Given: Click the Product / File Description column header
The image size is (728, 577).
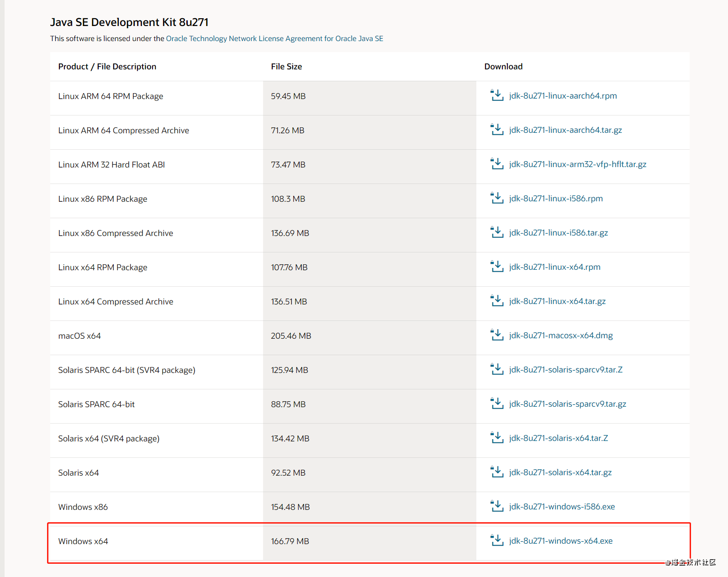Looking at the screenshot, I should click(x=107, y=67).
